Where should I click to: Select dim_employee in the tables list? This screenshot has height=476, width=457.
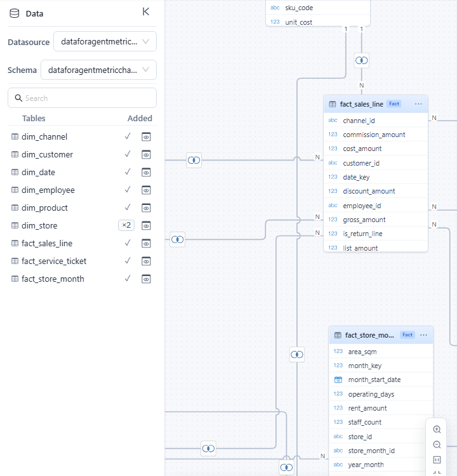(x=48, y=190)
